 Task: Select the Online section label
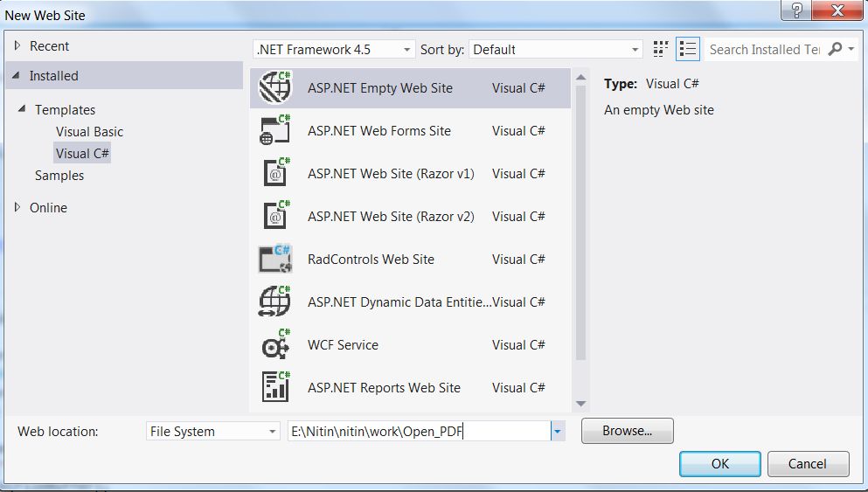48,207
